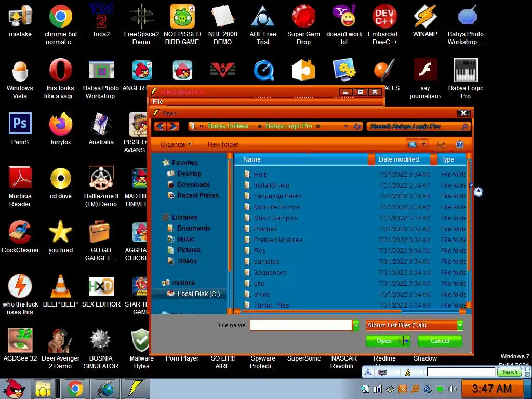This screenshot has height=399, width=532.
Task: Sort by the Date modified column
Action: click(x=398, y=159)
